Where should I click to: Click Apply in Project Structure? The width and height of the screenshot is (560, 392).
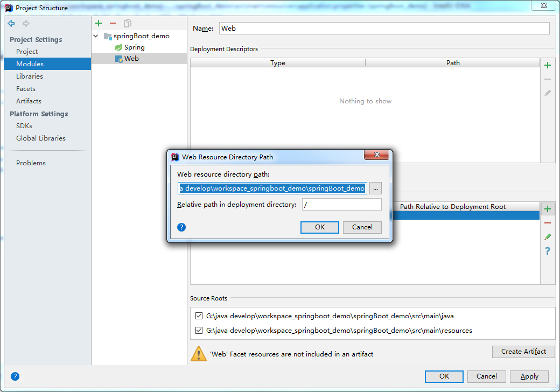pos(529,376)
